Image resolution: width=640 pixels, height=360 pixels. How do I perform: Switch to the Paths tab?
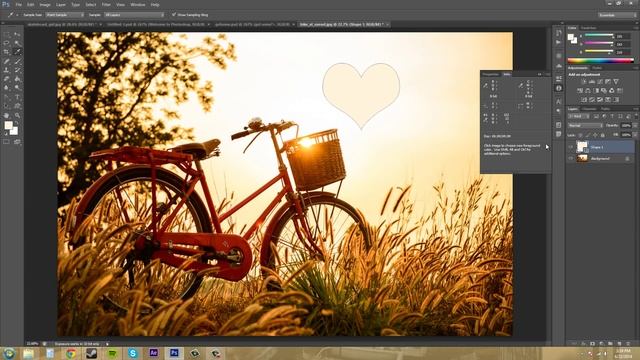pyautogui.click(x=605, y=109)
